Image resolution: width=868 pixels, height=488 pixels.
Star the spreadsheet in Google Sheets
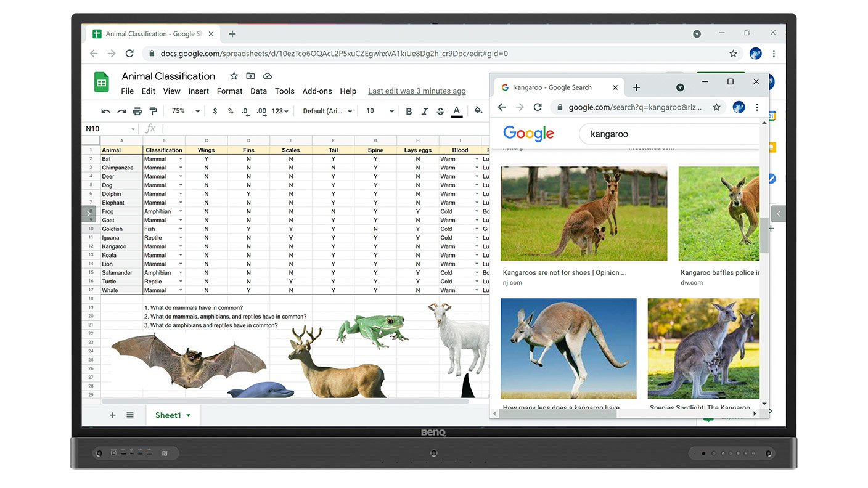[x=234, y=76]
